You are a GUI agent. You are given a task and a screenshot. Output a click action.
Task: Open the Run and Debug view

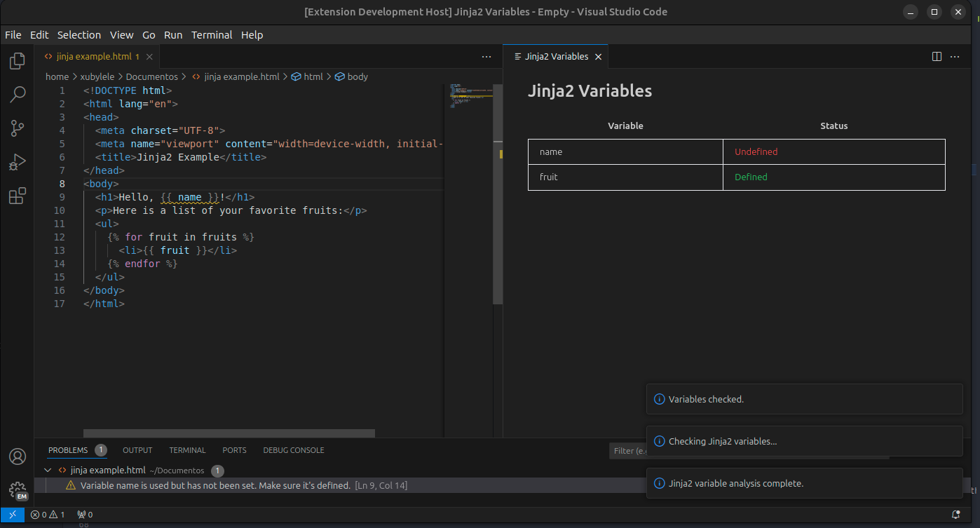click(18, 163)
